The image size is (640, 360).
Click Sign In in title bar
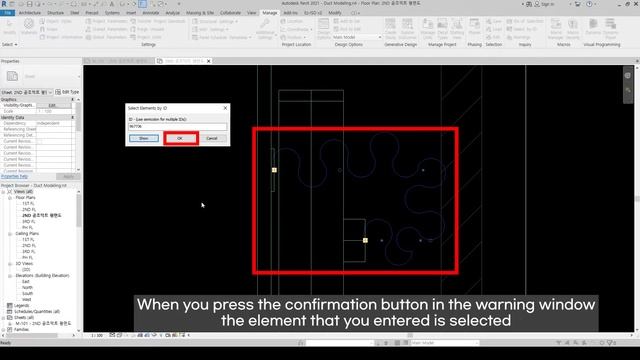tap(544, 4)
